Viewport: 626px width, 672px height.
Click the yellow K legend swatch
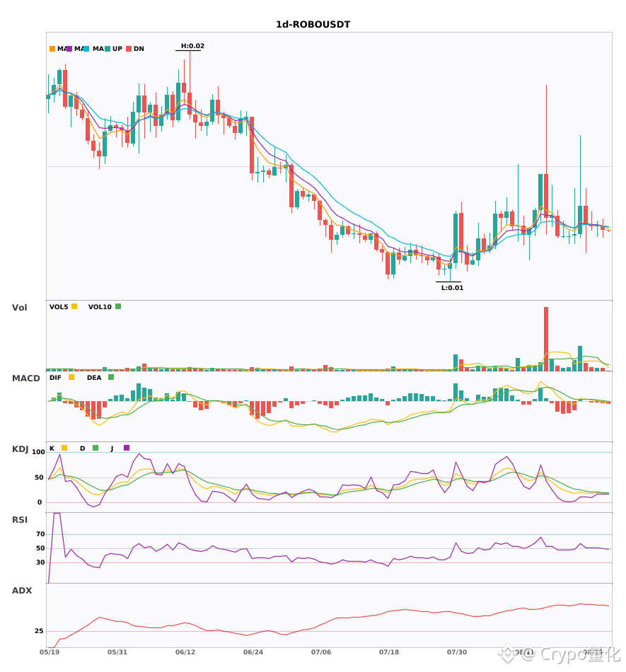point(64,448)
